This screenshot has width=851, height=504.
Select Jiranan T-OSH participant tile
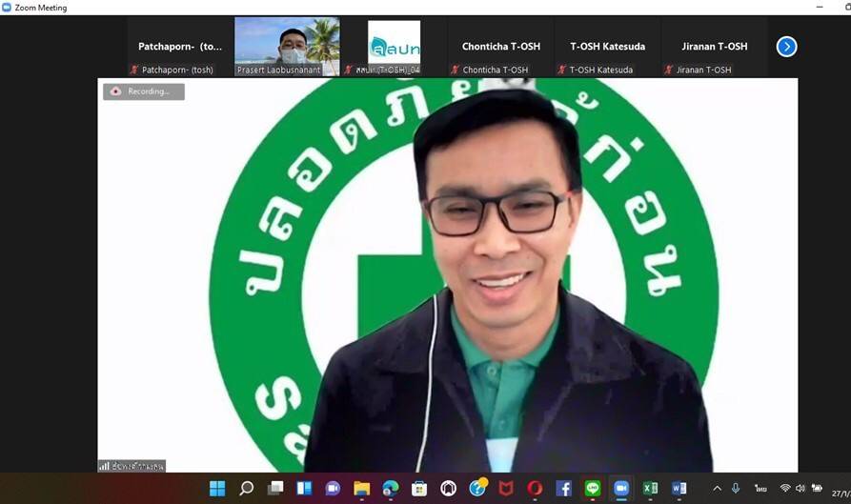tap(714, 47)
